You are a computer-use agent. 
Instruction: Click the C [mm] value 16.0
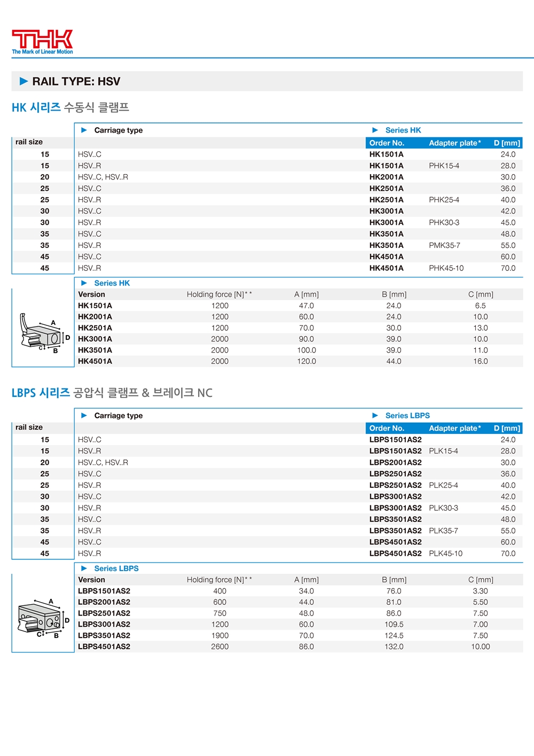(481, 361)
